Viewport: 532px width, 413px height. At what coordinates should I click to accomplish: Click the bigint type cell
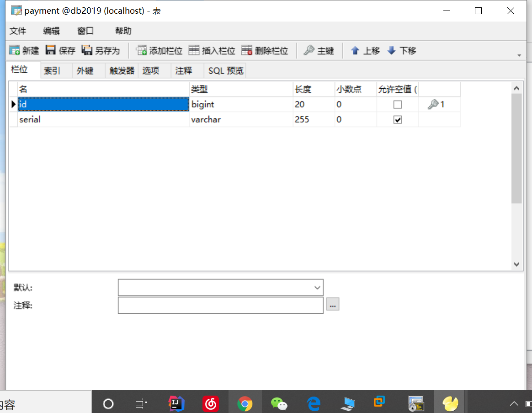coord(241,104)
